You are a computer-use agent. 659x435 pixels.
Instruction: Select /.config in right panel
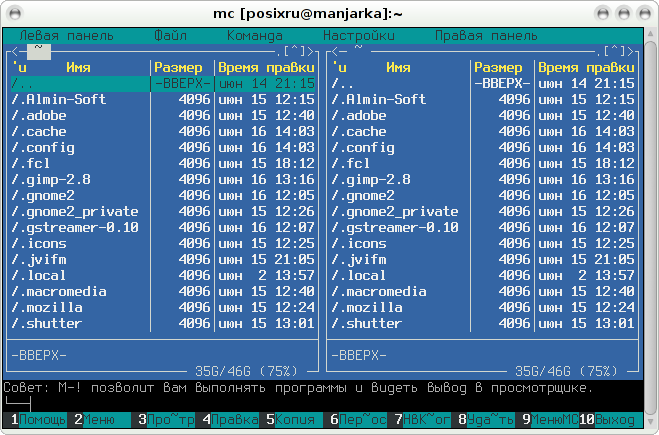(482, 148)
